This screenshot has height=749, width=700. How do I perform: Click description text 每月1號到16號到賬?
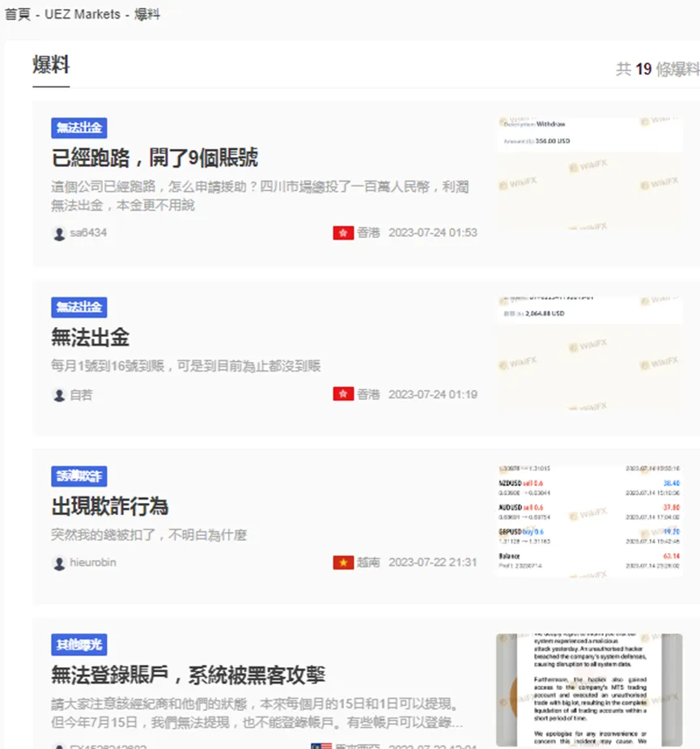pos(186,366)
